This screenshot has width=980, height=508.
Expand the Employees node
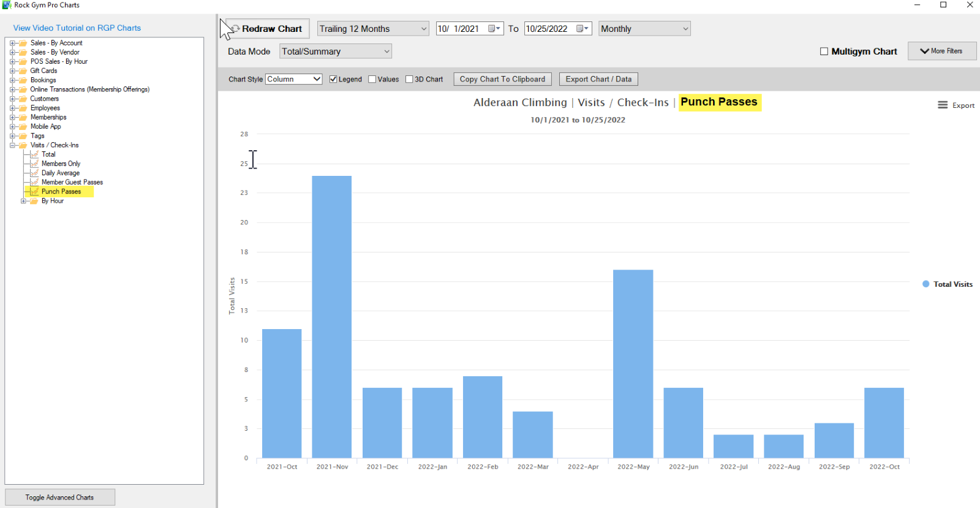coord(12,108)
